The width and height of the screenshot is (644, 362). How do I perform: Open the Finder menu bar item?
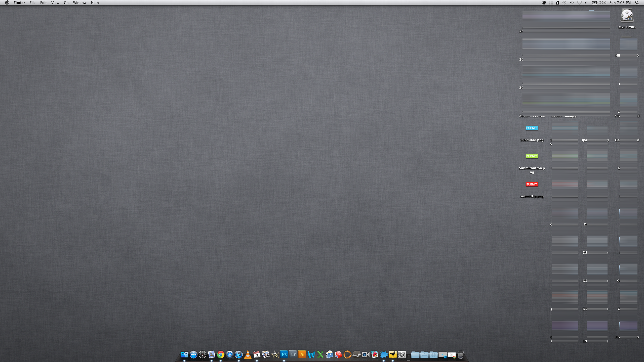point(19,3)
